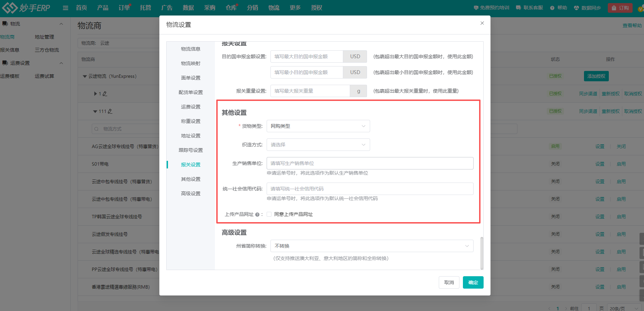Click the hamburger menu icon beside 首页

coord(65,7)
